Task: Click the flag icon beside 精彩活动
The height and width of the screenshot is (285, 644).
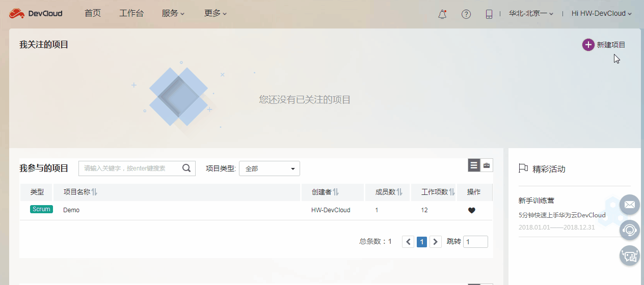Action: tap(523, 168)
